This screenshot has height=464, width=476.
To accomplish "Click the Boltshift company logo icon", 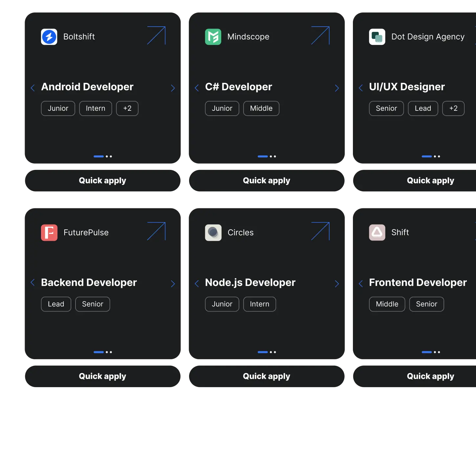I will [x=49, y=37].
